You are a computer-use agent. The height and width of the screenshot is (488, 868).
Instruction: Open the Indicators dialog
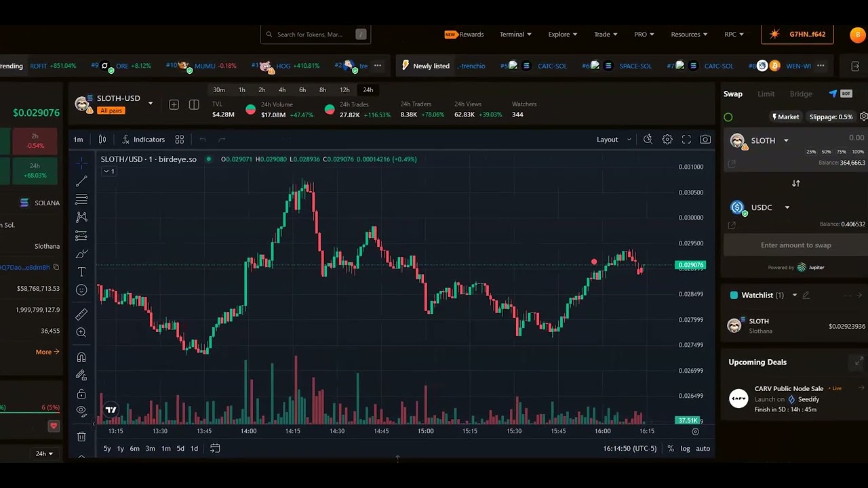click(143, 140)
